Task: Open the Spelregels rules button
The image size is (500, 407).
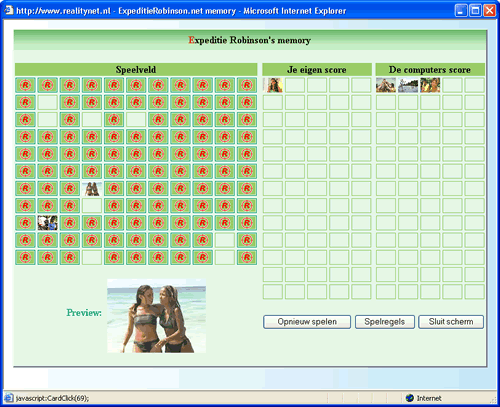Action: [x=385, y=322]
